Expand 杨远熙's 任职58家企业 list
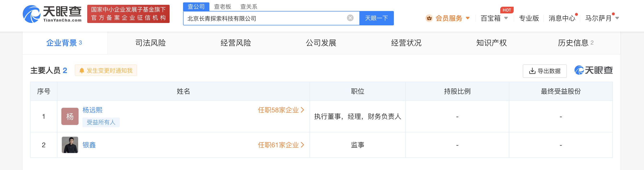The image size is (644, 170). point(281,110)
